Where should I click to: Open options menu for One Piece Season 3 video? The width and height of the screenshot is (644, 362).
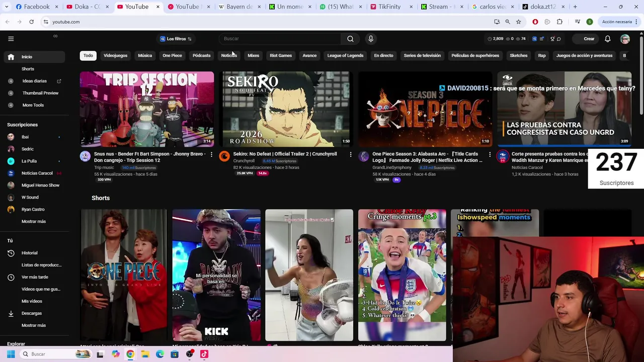490,154
